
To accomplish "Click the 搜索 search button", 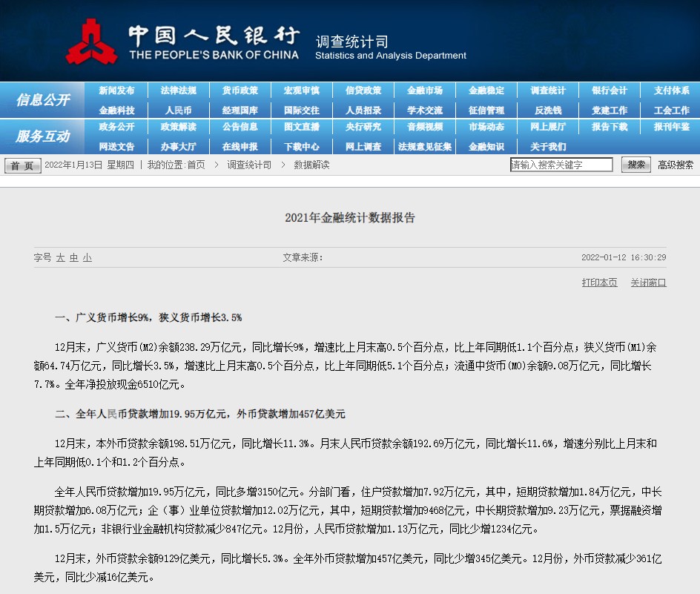I will point(636,165).
